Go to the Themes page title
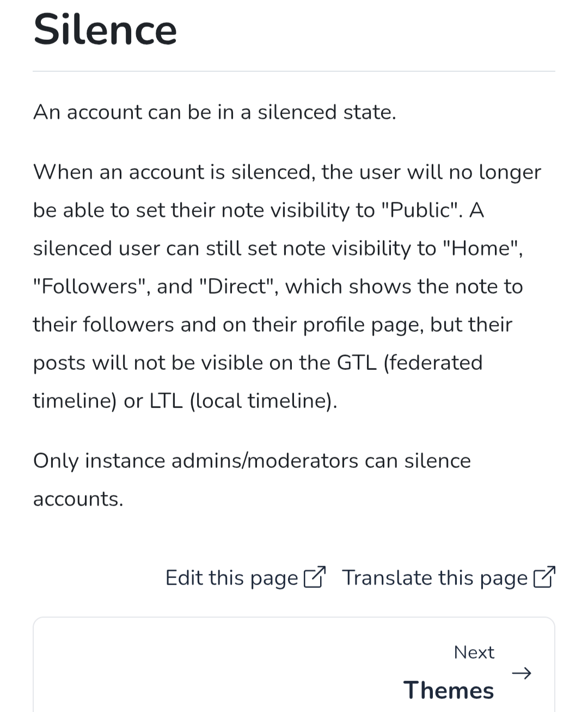This screenshot has width=588, height=712. click(448, 690)
